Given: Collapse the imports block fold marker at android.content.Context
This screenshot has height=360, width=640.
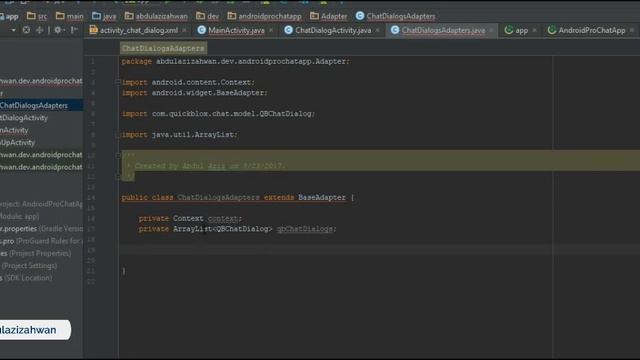Looking at the screenshot, I should (118, 82).
